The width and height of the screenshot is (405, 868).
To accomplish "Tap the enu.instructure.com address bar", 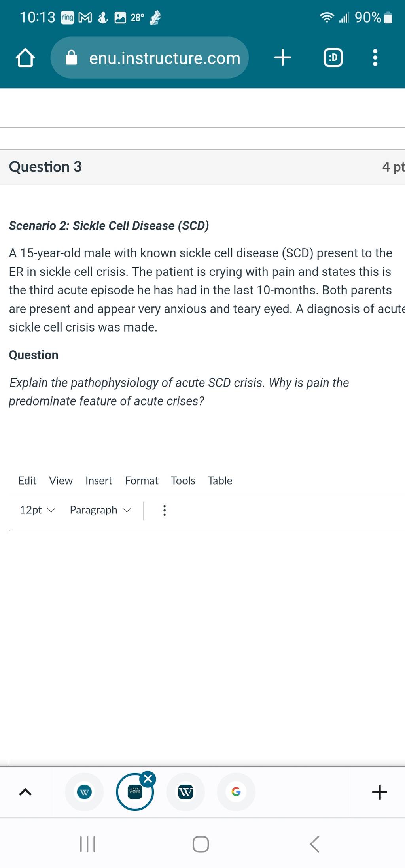I will (150, 58).
